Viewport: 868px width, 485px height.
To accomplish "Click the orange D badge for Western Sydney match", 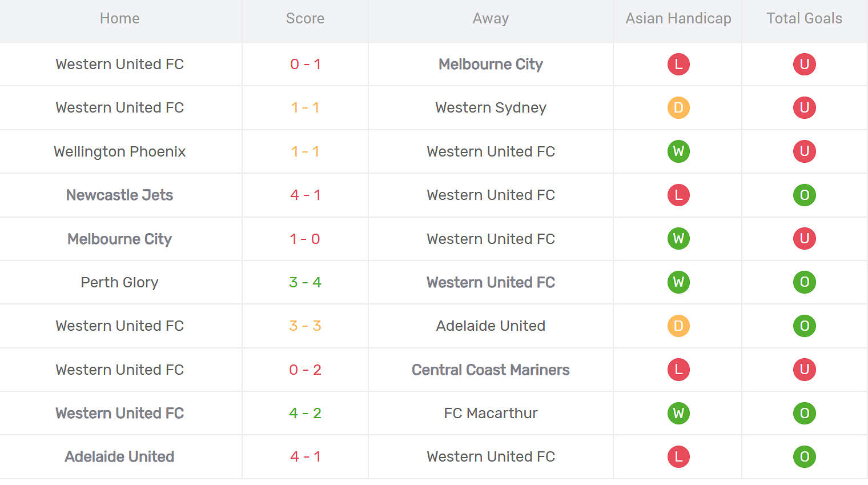I will tap(678, 107).
